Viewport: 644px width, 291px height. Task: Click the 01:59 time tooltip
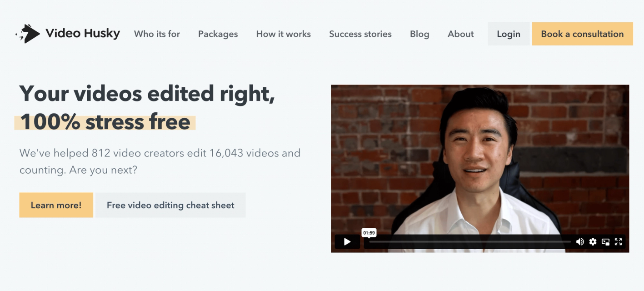369,233
